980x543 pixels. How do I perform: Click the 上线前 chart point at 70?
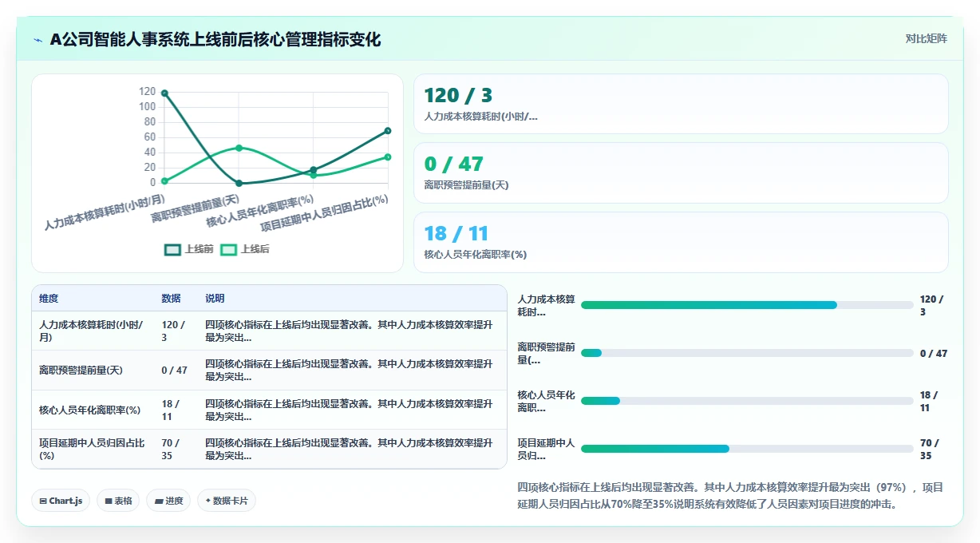click(x=388, y=130)
